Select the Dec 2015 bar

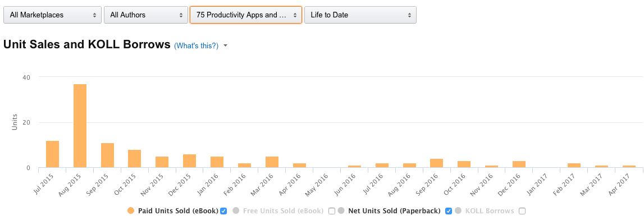(190, 161)
